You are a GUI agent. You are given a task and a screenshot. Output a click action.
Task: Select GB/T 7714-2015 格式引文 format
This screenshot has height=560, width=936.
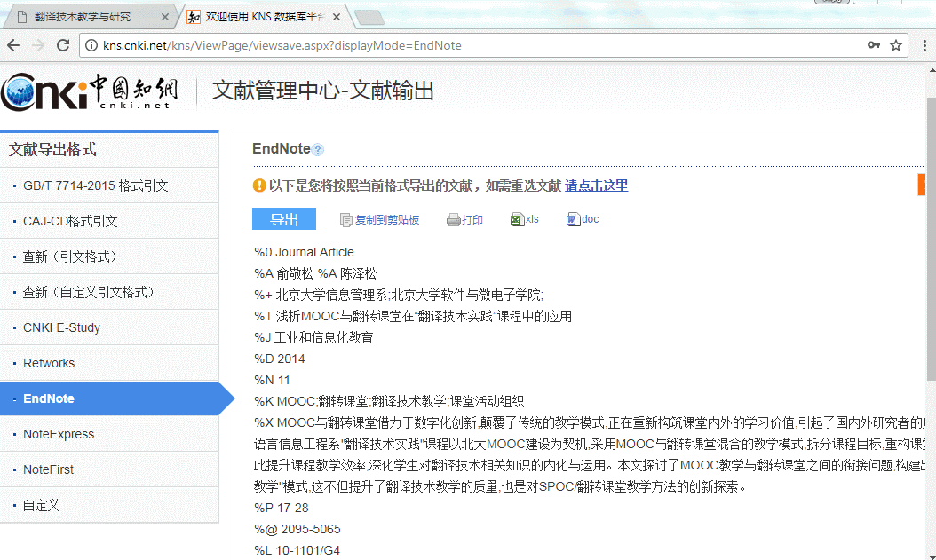pos(98,185)
